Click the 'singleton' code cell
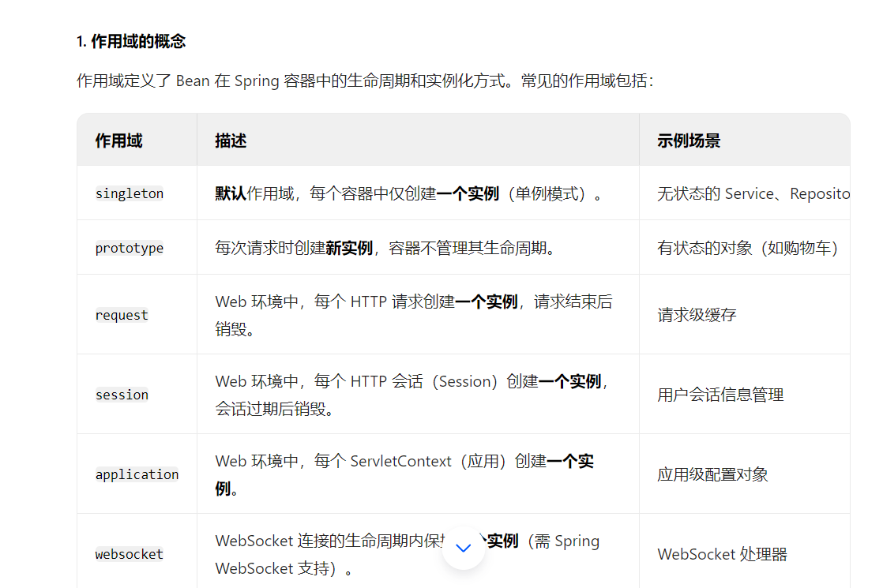This screenshot has height=588, width=883. click(130, 193)
